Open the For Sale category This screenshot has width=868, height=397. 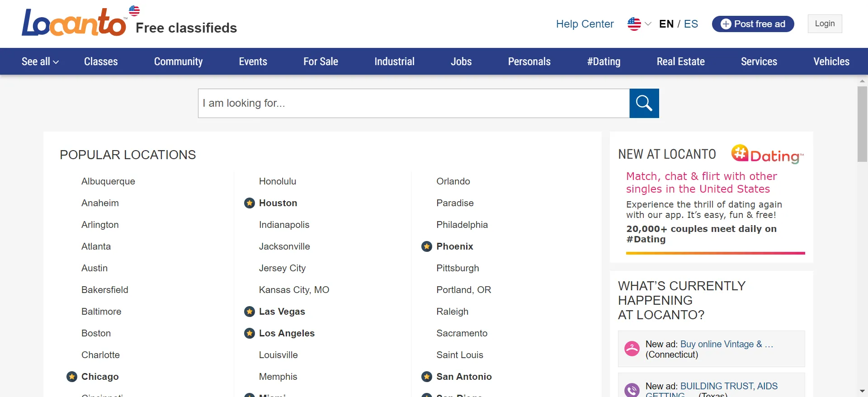(321, 61)
